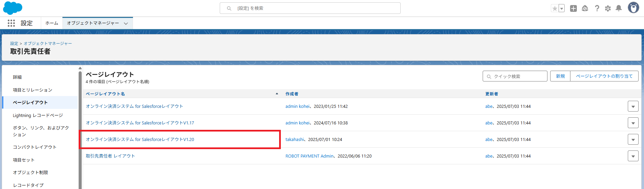Open the App Launcher grid icon
This screenshot has width=644, height=189.
[11, 23]
